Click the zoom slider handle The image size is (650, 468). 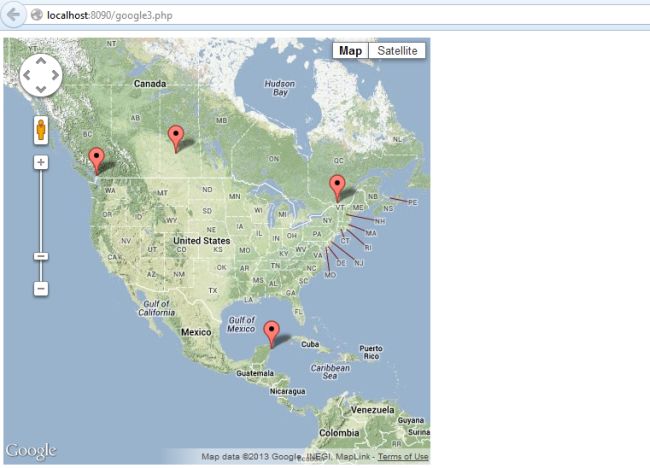pos(41,256)
